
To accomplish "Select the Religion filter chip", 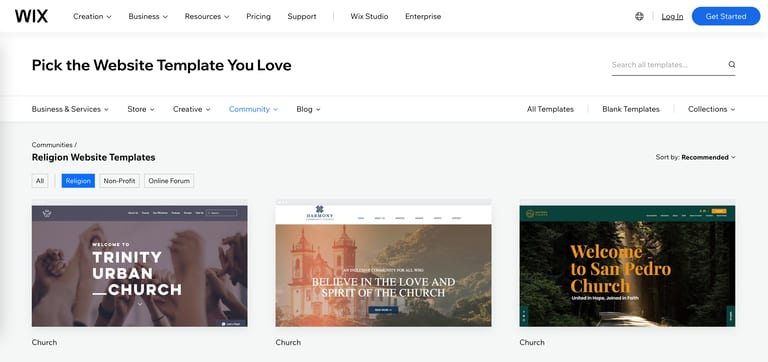I will point(78,181).
